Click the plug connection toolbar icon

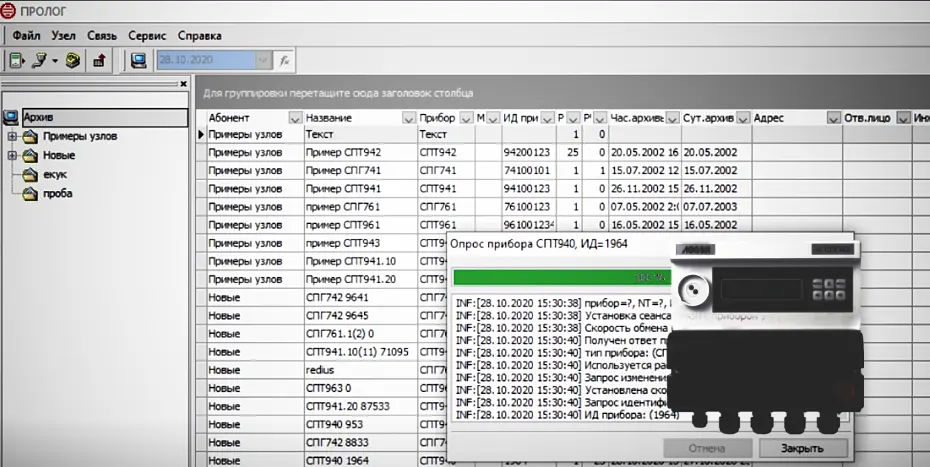tap(40, 60)
